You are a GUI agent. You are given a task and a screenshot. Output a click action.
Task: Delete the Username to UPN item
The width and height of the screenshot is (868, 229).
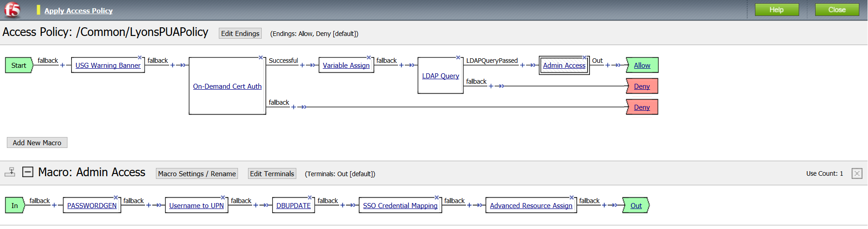point(223,198)
